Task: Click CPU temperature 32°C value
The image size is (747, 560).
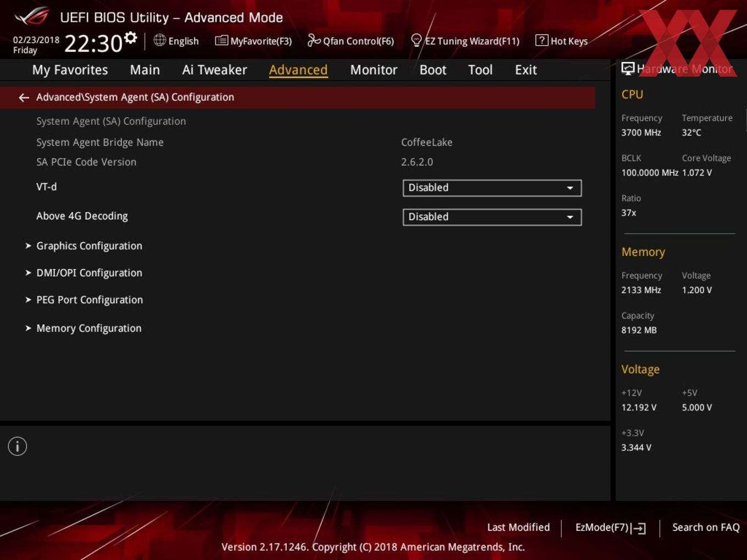Action: (x=692, y=132)
